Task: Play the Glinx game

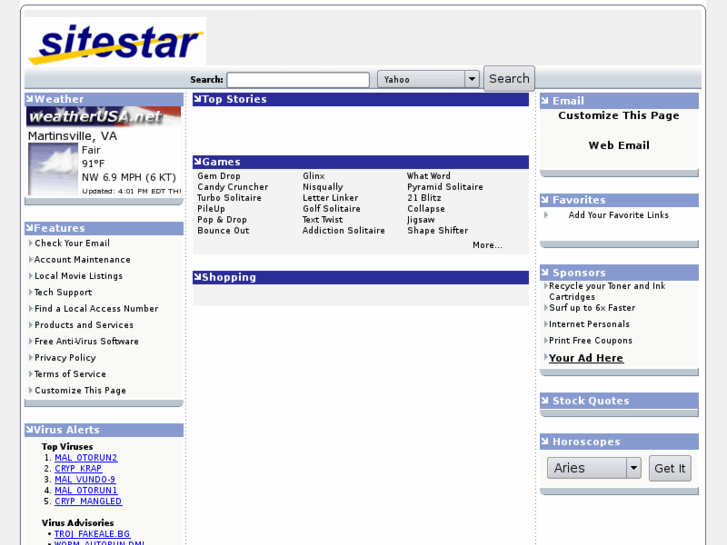Action: [x=313, y=176]
